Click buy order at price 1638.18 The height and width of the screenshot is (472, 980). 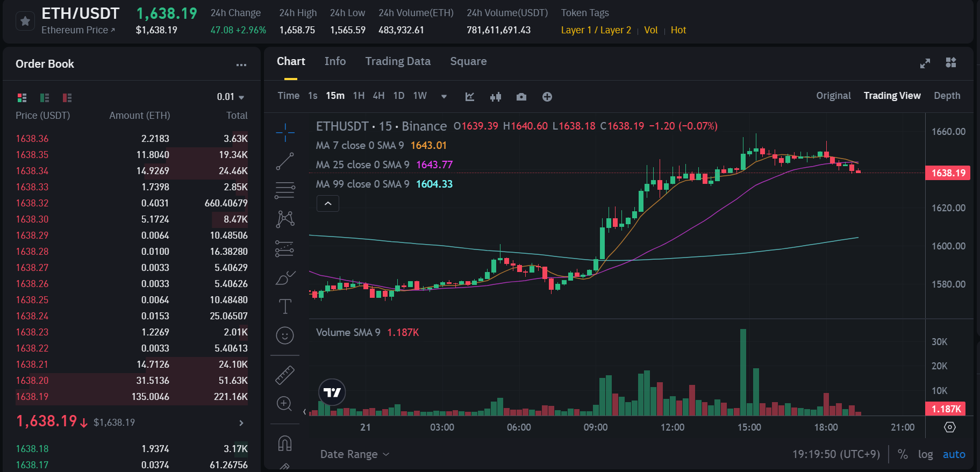point(132,449)
